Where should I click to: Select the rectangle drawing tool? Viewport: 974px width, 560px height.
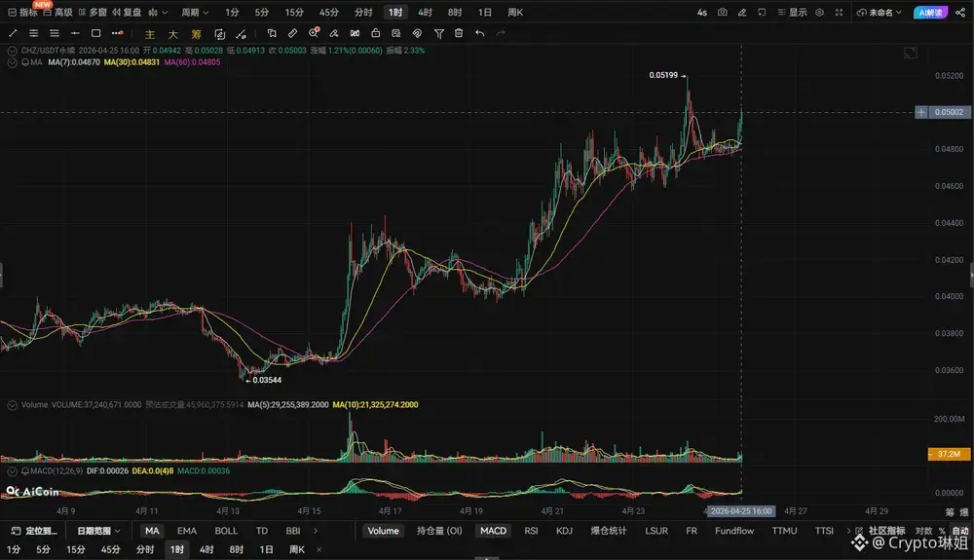click(x=95, y=33)
